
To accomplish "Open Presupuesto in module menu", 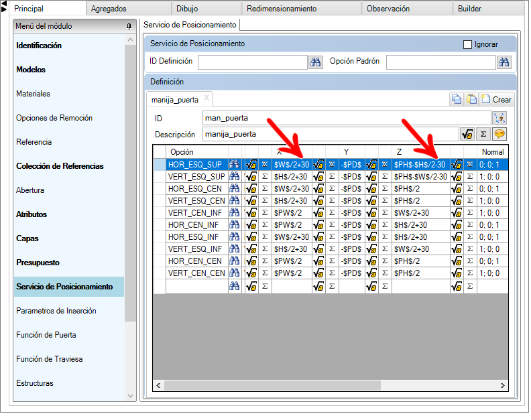I will point(38,263).
